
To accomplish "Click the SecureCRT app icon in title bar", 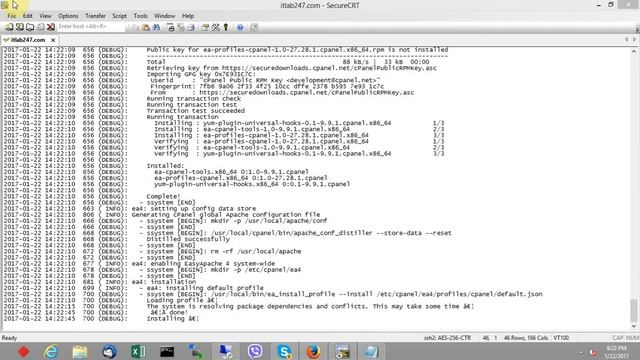I will click(5, 5).
